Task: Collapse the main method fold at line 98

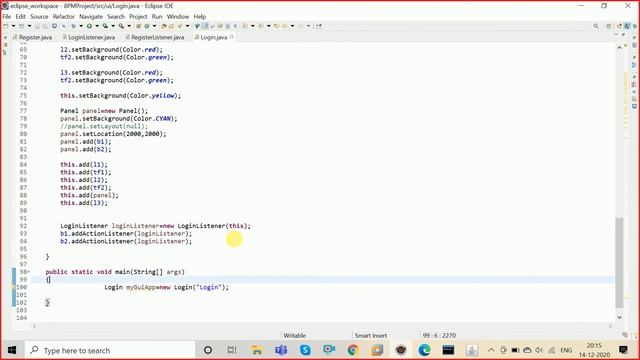Action: click(29, 272)
